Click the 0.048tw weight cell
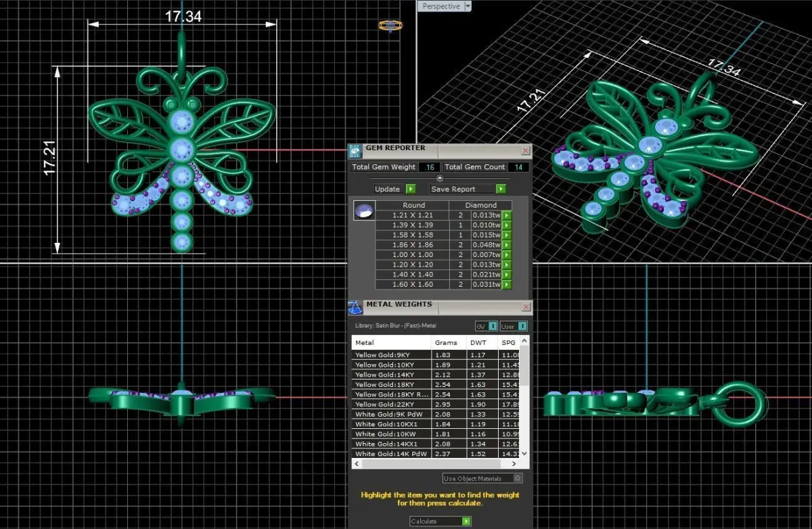Screen dimensions: 812x529 486,246
